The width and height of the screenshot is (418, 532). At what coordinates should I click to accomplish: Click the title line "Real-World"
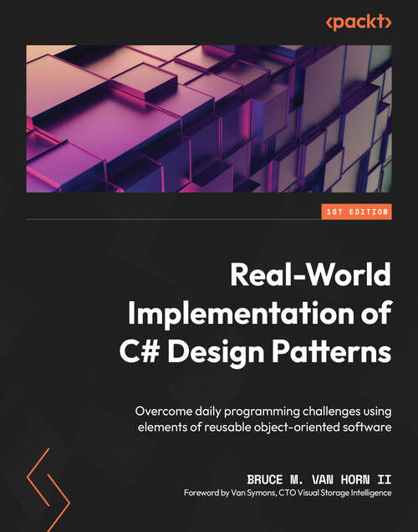click(310, 275)
